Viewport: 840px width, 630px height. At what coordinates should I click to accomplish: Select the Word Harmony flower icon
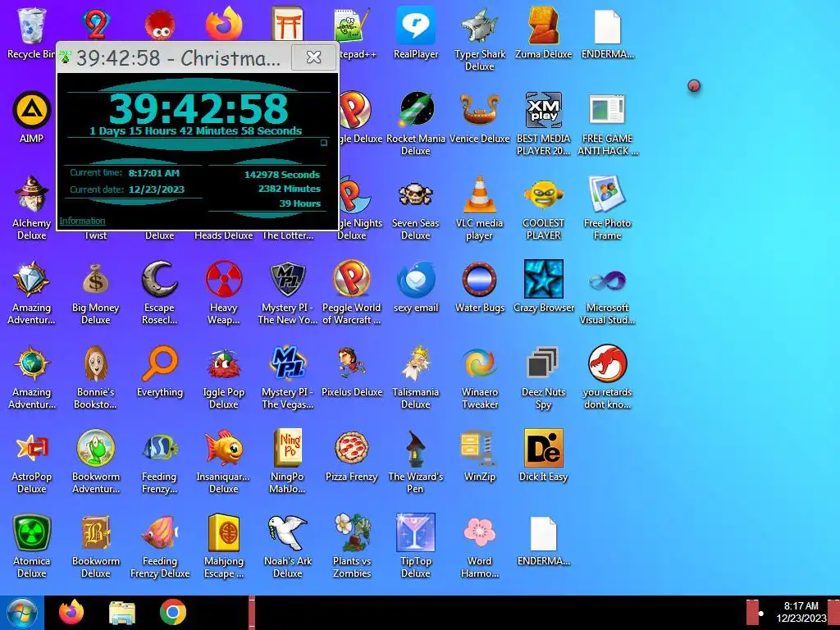(x=479, y=532)
